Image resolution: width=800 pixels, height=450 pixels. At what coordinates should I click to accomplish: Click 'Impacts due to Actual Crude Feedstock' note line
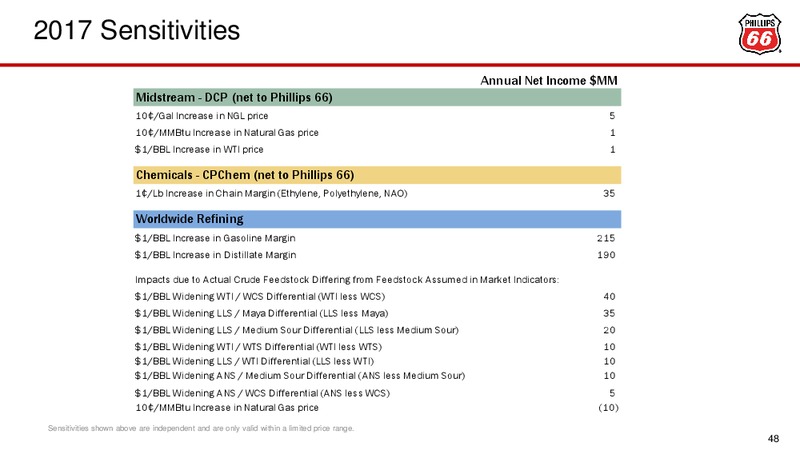[347, 280]
